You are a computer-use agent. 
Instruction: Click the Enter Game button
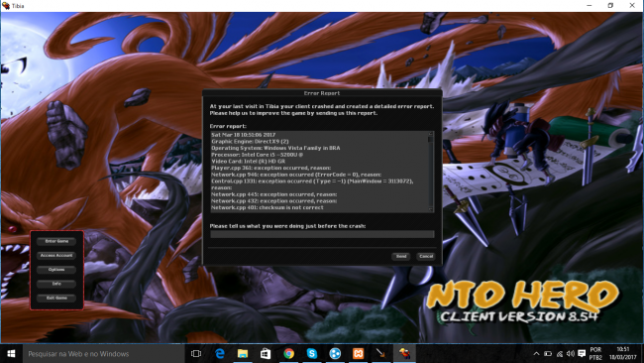(56, 241)
